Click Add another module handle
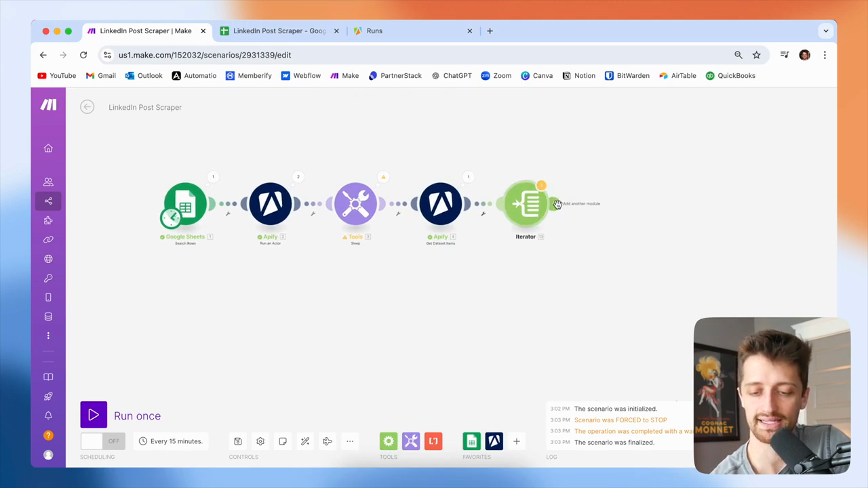 [556, 203]
